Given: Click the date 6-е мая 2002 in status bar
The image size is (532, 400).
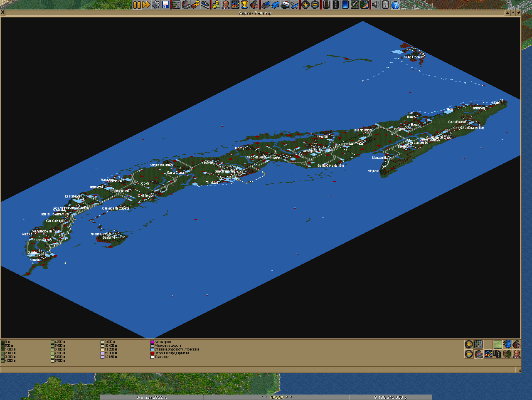Looking at the screenshot, I should click(152, 398).
